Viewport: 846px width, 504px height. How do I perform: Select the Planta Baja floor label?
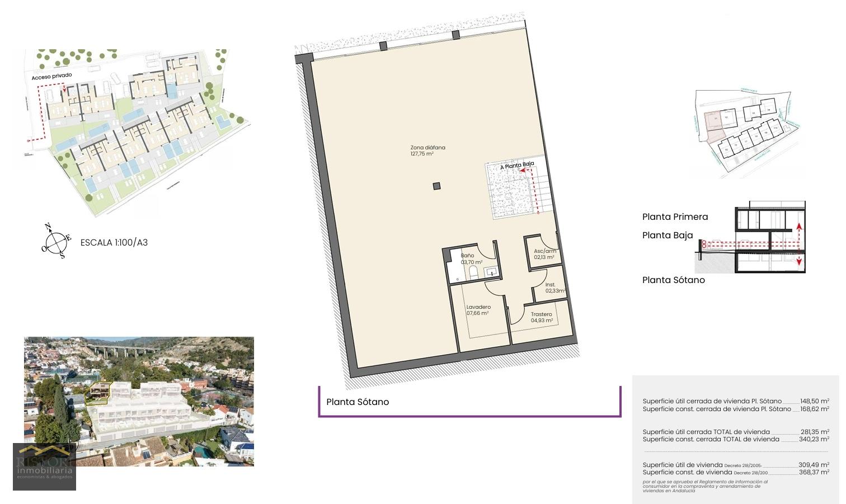point(667,235)
